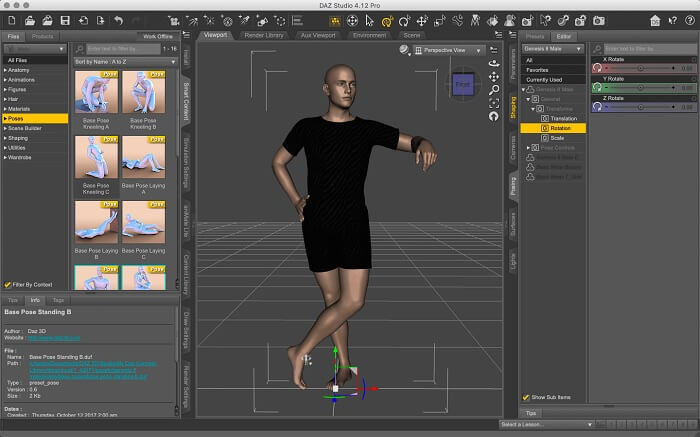Open the Genesis 8 Male node dropdown
This screenshot has height=437, width=700.
553,49
